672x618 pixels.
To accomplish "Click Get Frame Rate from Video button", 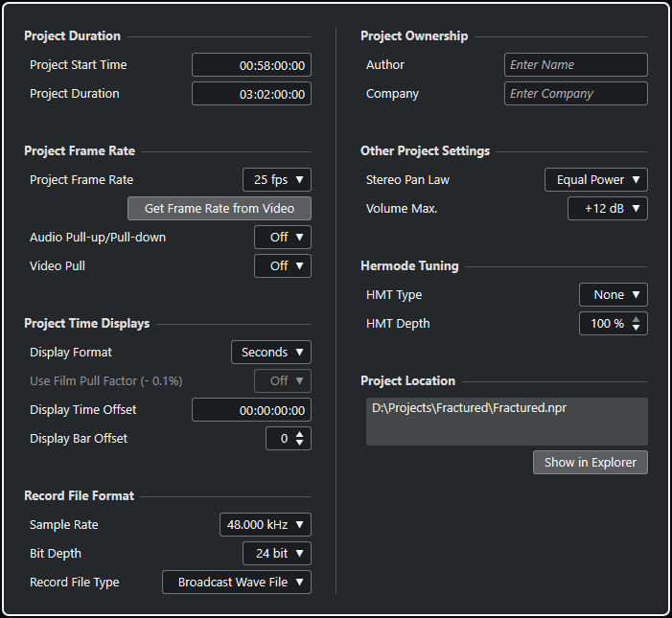I will pos(220,209).
